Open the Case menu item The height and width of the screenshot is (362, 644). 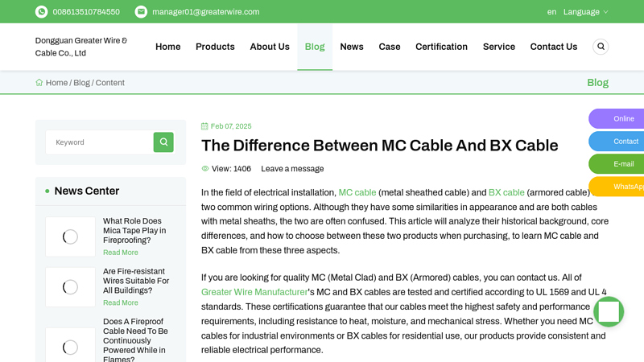(x=390, y=47)
